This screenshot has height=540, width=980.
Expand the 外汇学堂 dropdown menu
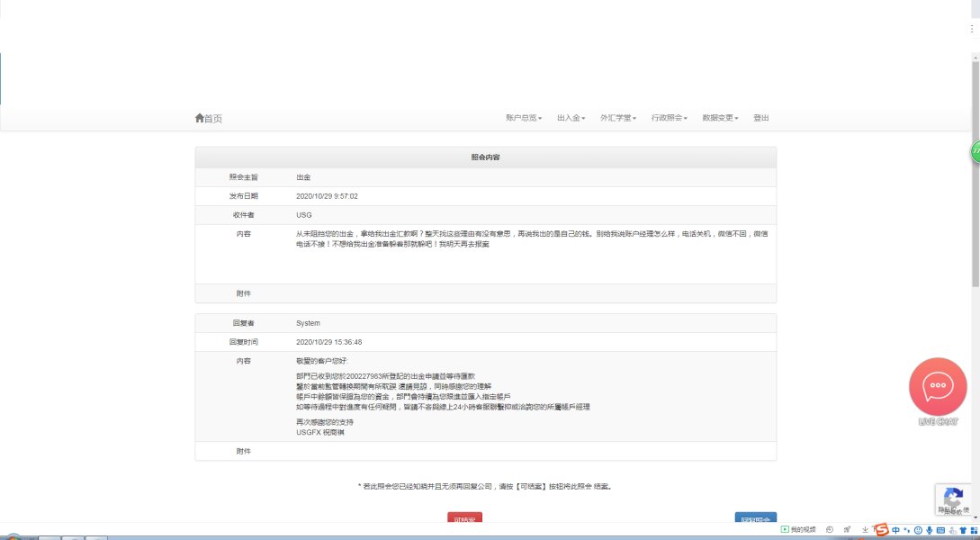618,118
